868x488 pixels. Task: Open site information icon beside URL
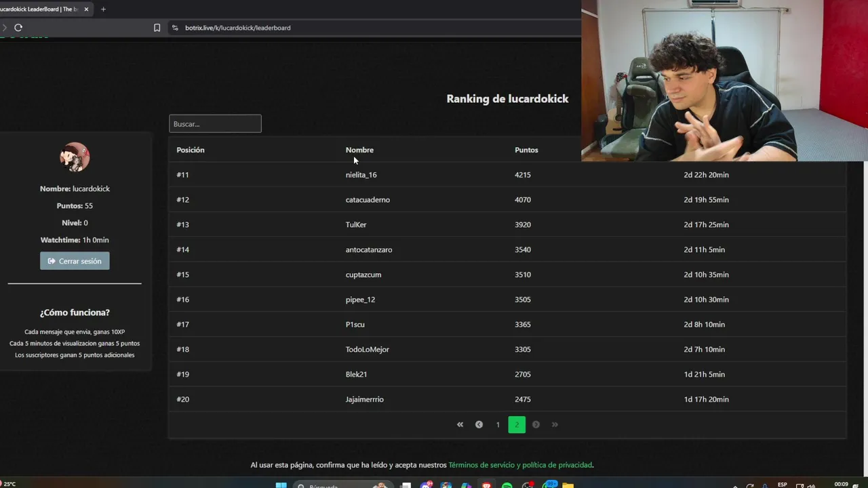point(175,28)
